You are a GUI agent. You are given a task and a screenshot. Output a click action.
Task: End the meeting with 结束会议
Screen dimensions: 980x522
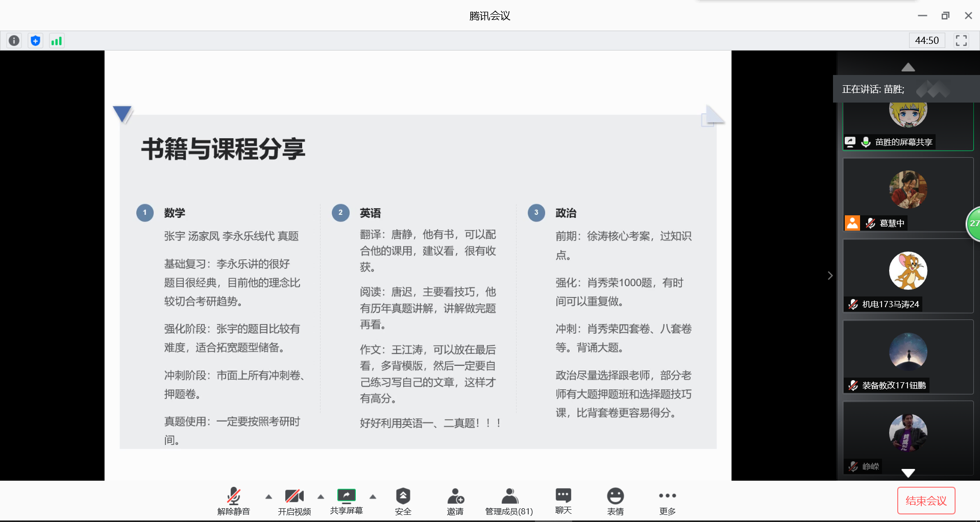[926, 501]
